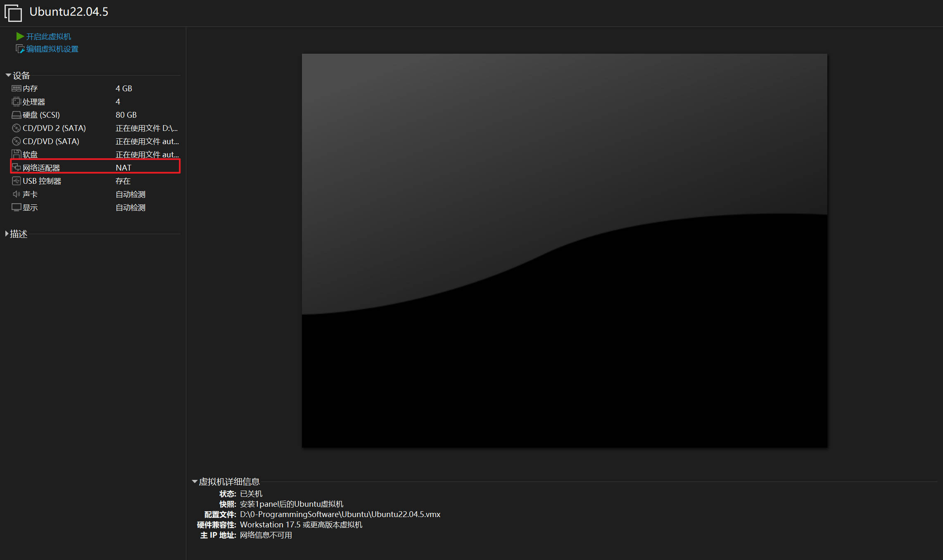
Task: Click the Ubuntu22.04.5 title icon
Action: pyautogui.click(x=13, y=12)
